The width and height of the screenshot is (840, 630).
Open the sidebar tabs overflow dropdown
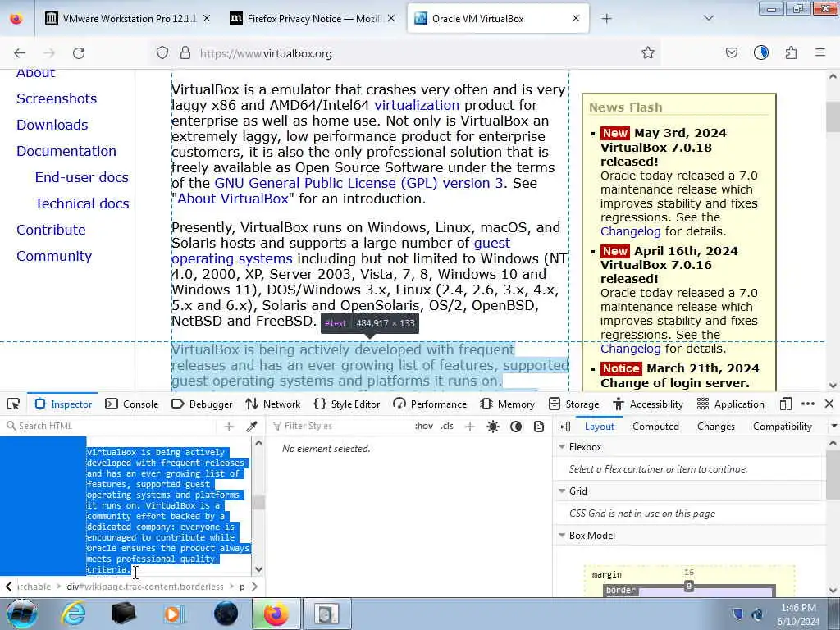833,427
